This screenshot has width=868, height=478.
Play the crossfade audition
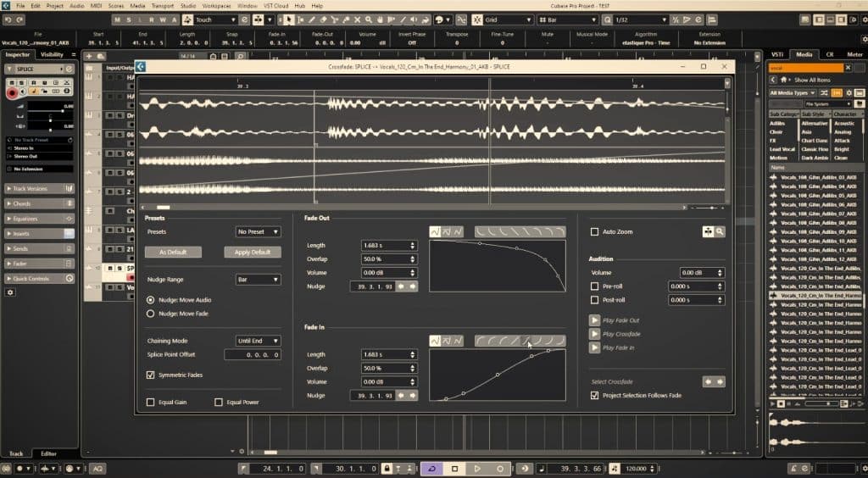pyautogui.click(x=595, y=334)
